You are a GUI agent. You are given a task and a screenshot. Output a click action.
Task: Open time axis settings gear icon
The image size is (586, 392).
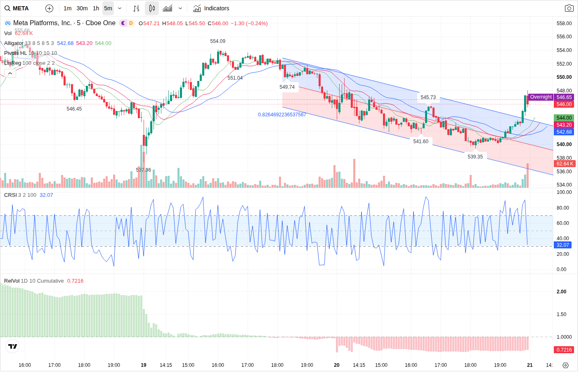(565, 365)
